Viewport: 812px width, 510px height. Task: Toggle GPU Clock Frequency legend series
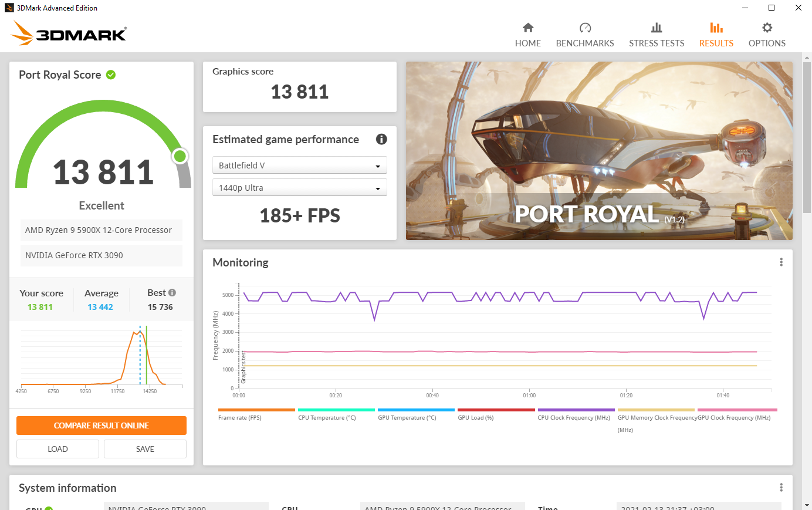pos(736,414)
